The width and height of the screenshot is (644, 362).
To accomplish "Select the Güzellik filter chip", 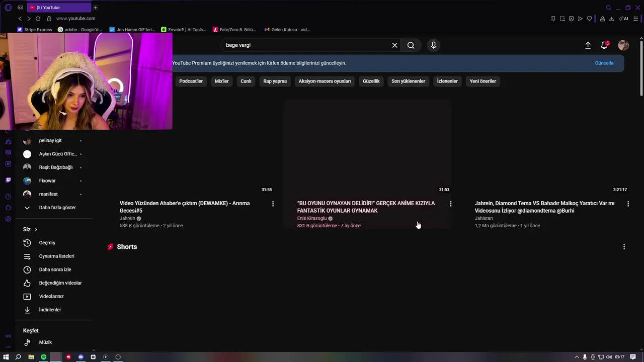I will (371, 81).
